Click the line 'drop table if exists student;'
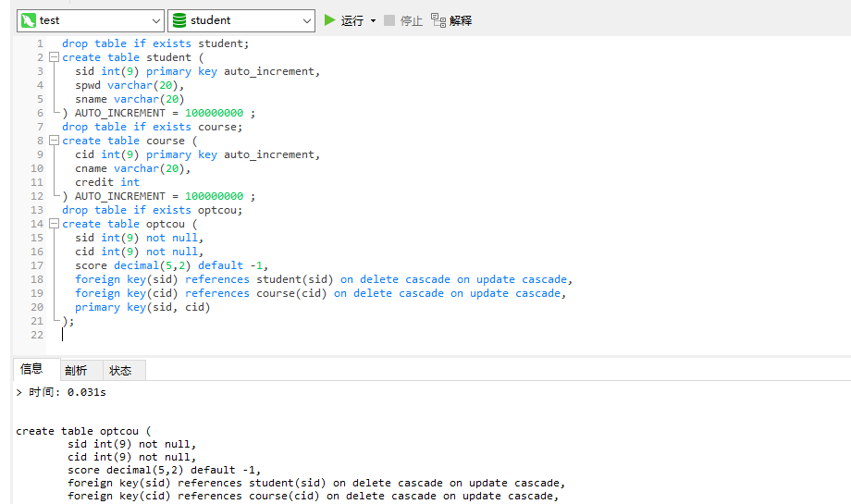Image resolution: width=851 pixels, height=504 pixels. [155, 43]
